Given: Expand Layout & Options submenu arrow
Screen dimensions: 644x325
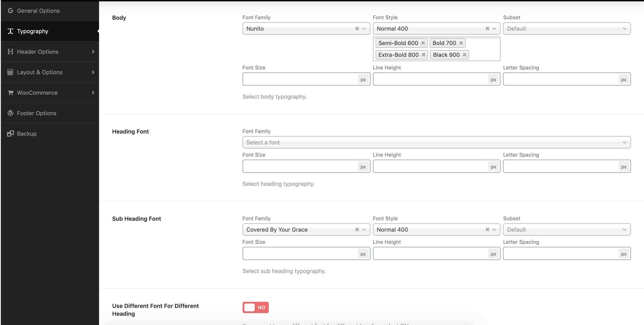Looking at the screenshot, I should pos(93,72).
